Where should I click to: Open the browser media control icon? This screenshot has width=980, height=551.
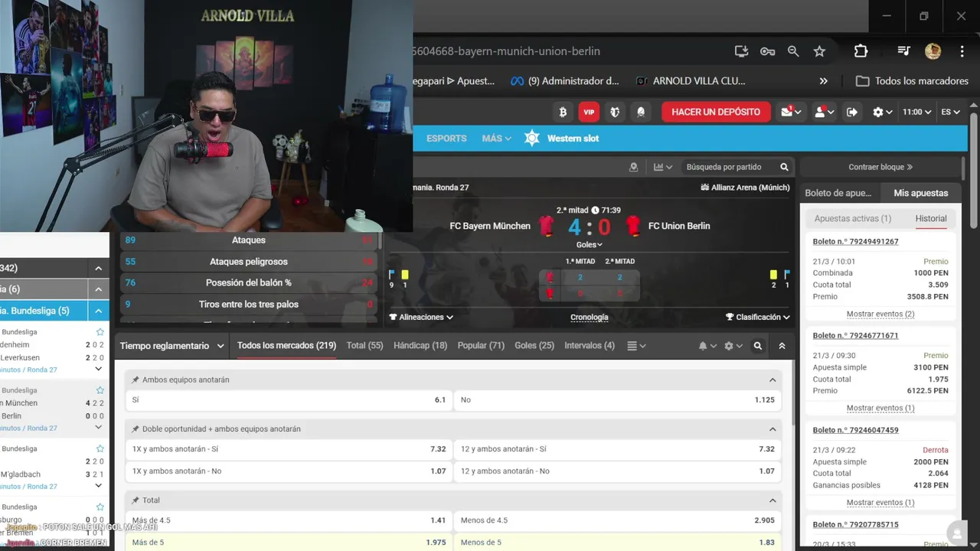(904, 51)
